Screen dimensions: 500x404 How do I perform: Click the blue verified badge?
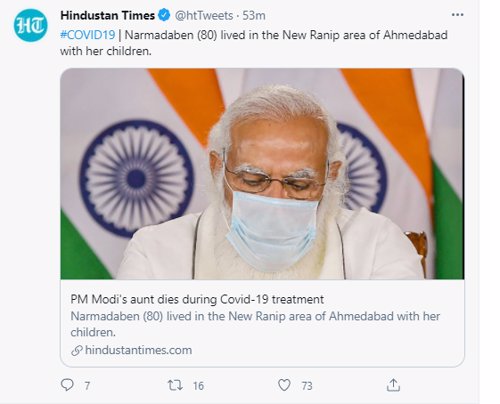164,15
